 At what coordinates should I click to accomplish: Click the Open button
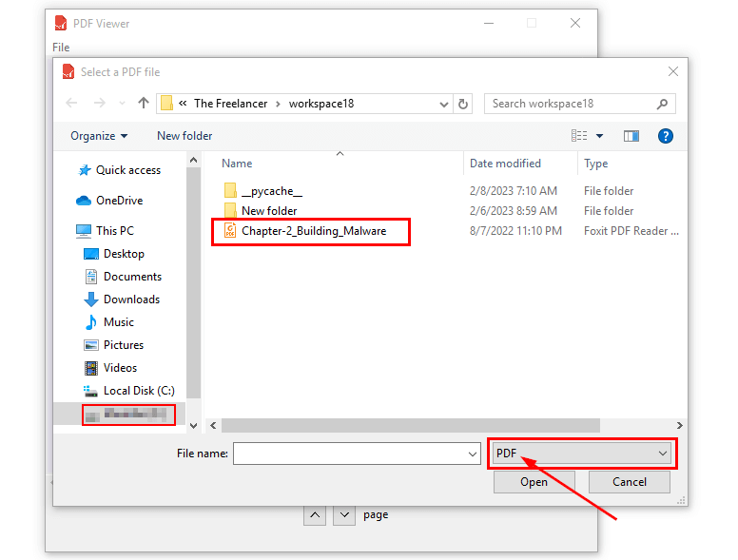click(534, 482)
